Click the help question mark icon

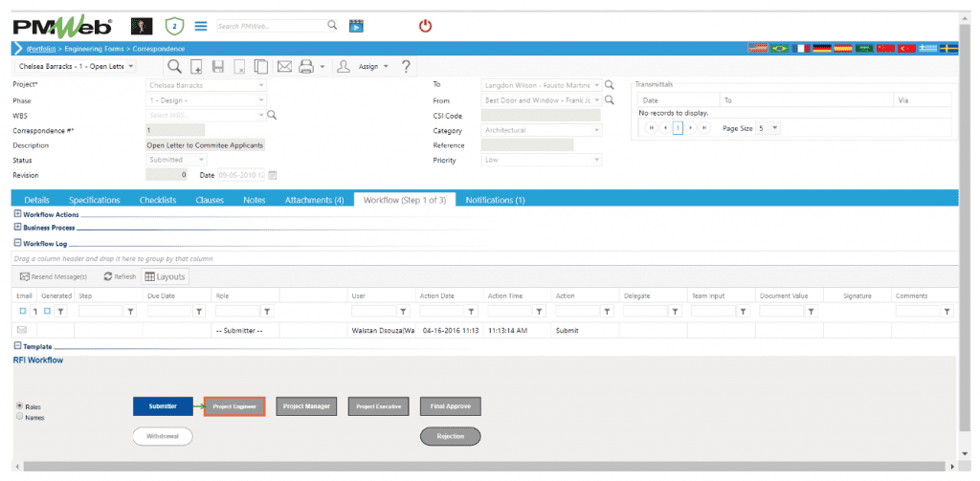pyautogui.click(x=405, y=66)
